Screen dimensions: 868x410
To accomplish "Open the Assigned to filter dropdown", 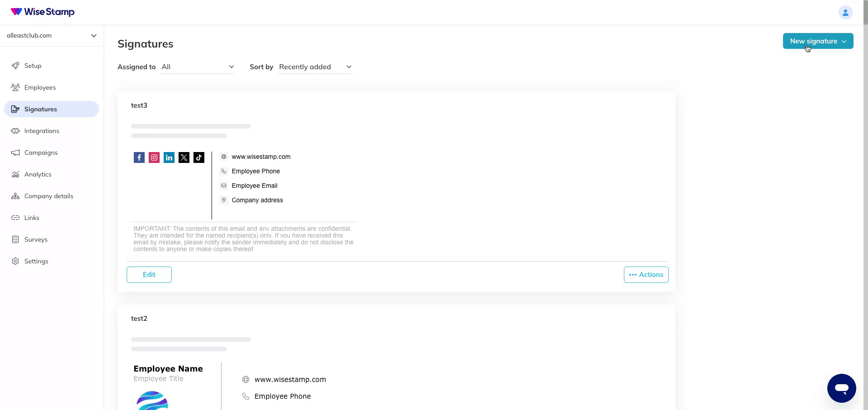I will (198, 67).
